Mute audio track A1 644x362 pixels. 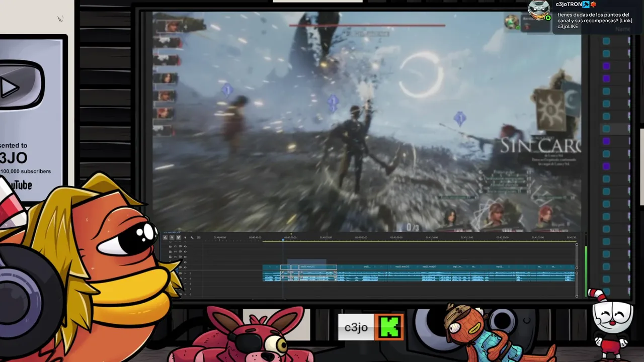pyautogui.click(x=185, y=274)
